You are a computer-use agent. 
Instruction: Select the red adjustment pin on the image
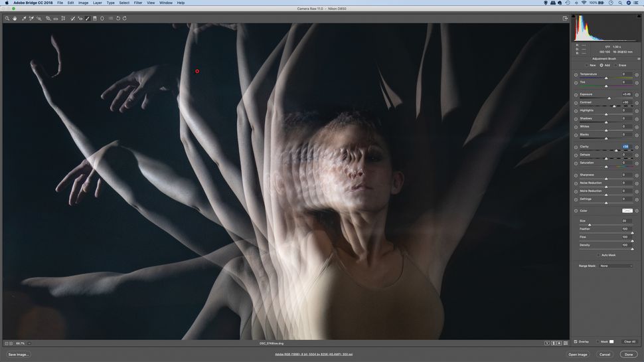point(197,71)
